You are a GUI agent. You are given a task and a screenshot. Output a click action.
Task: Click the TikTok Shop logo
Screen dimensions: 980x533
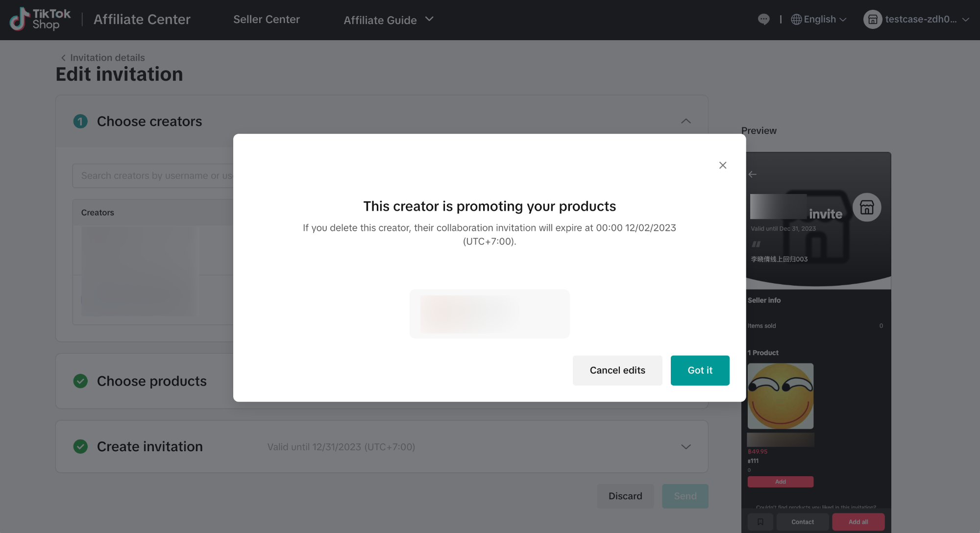point(40,19)
